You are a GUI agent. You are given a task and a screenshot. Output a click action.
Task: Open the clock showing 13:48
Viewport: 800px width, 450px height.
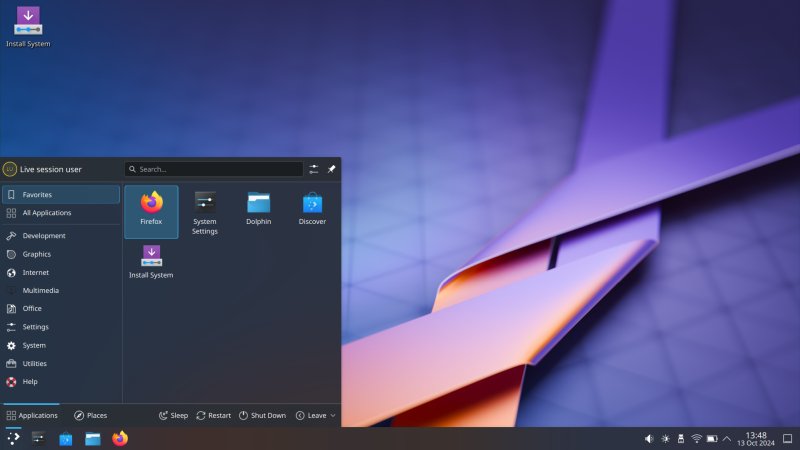pos(756,439)
